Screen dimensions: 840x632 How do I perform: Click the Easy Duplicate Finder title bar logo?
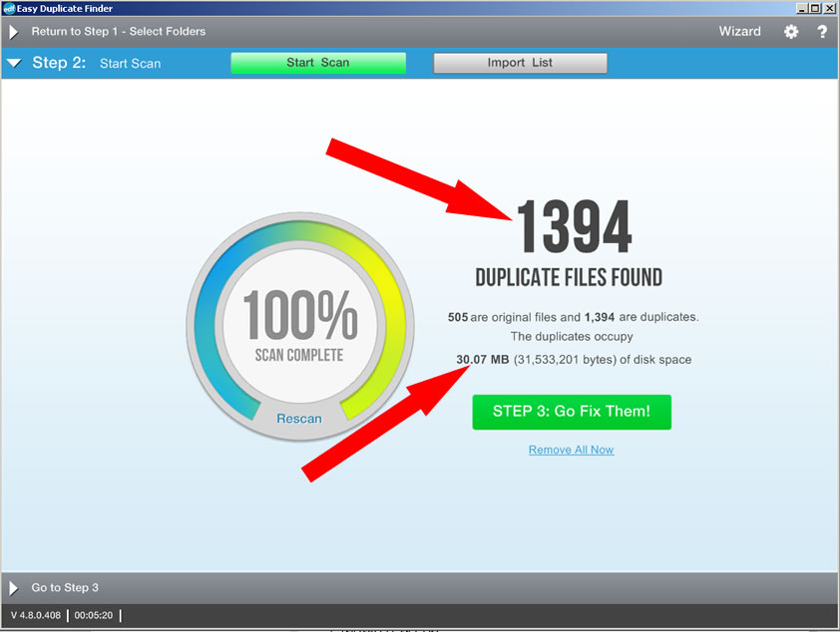point(9,9)
